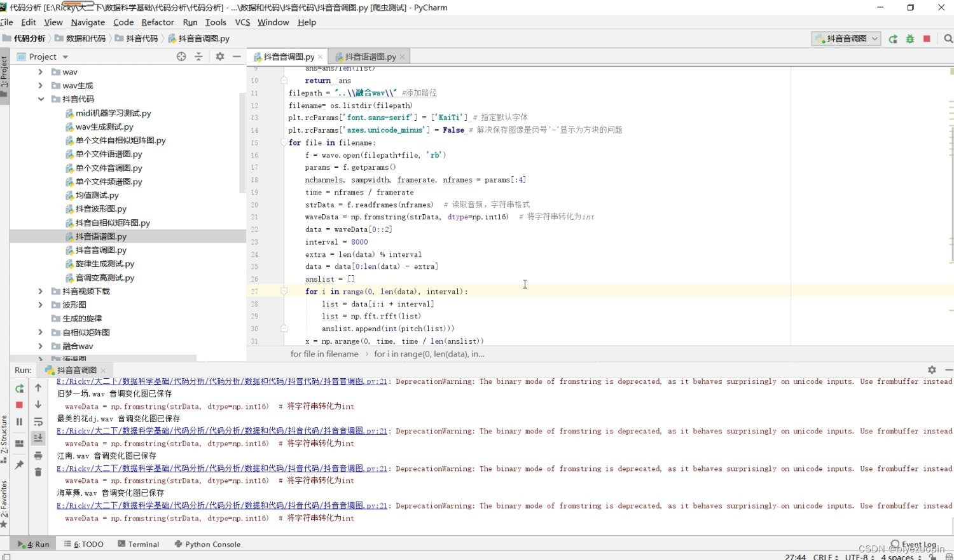This screenshot has height=560, width=954.
Task: Toggle scroll to end in console
Action: point(38,438)
